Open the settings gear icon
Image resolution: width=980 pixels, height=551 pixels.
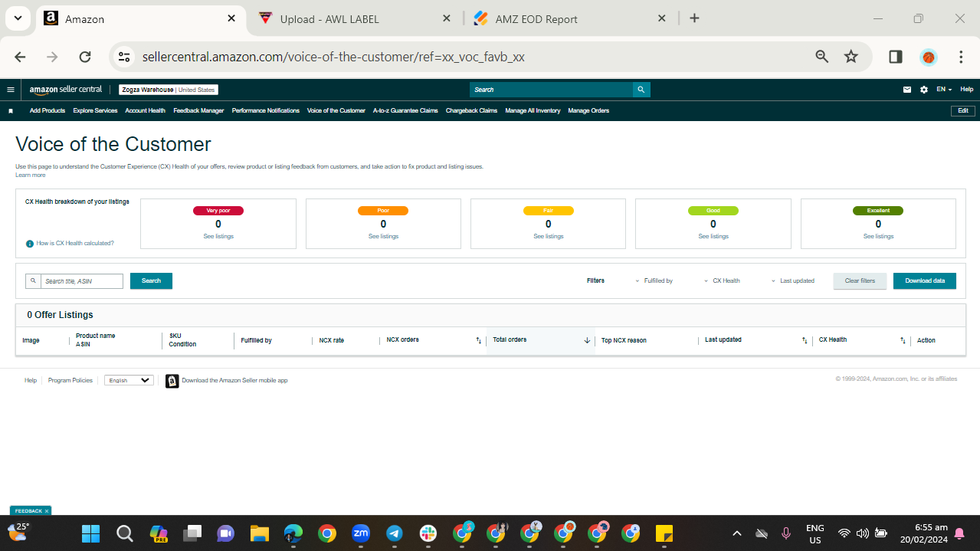[924, 90]
